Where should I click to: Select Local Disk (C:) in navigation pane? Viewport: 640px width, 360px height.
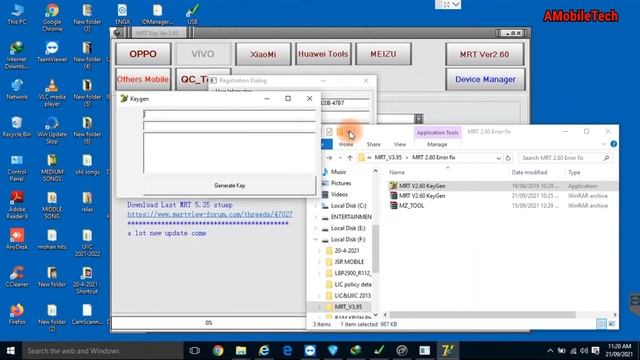(348, 206)
